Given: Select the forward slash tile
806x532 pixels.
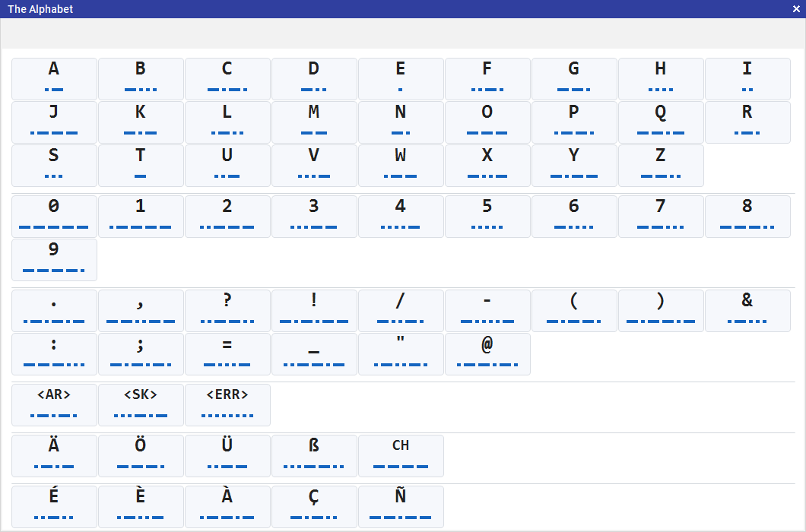Looking at the screenshot, I should (401, 311).
